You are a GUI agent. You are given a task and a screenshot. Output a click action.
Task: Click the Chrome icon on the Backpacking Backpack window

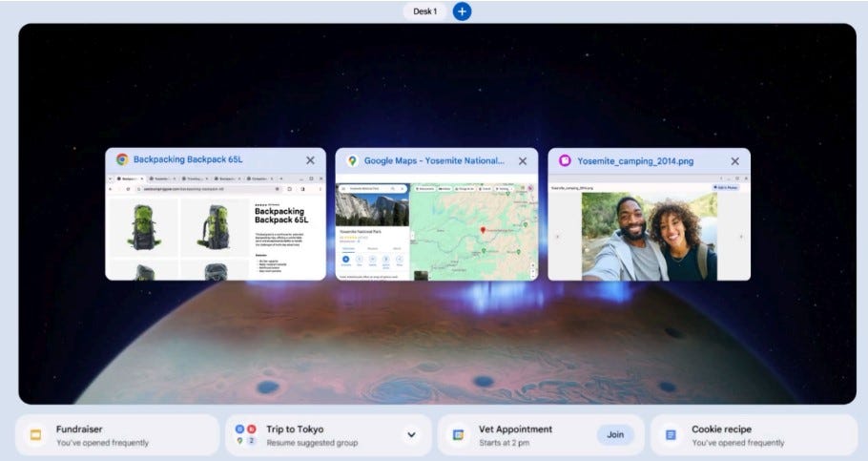click(122, 159)
